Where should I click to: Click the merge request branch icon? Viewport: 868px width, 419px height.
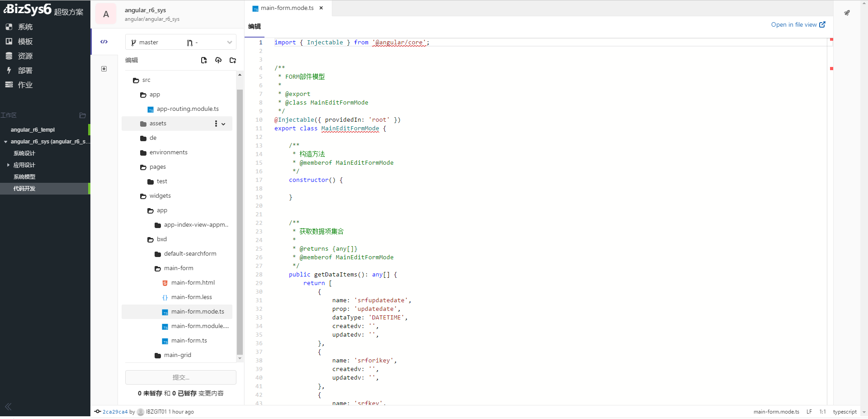pos(190,43)
